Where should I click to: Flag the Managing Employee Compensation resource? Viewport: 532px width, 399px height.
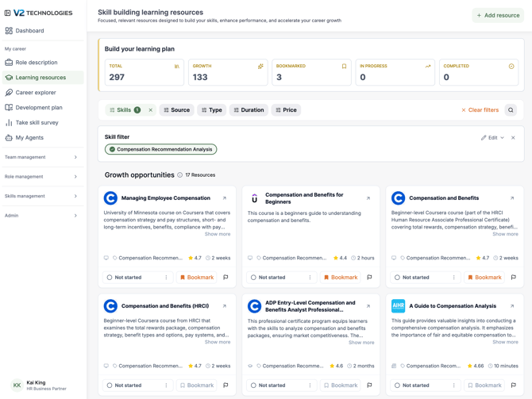(x=226, y=278)
